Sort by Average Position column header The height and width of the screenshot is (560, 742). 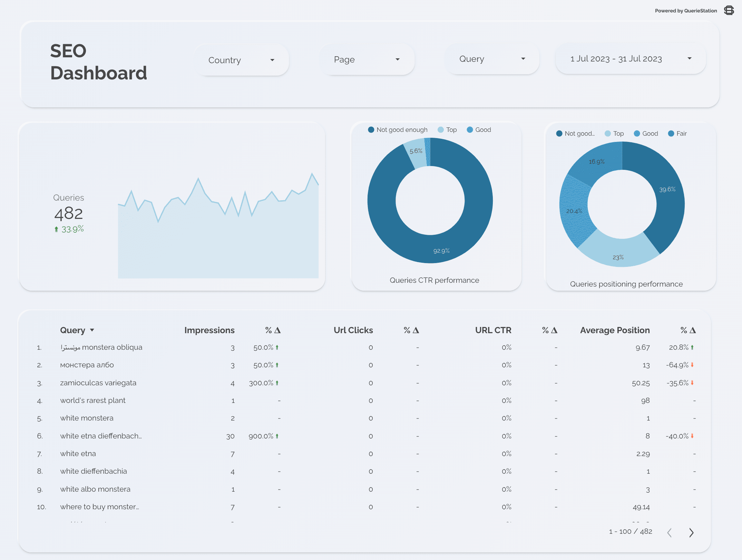coord(615,330)
